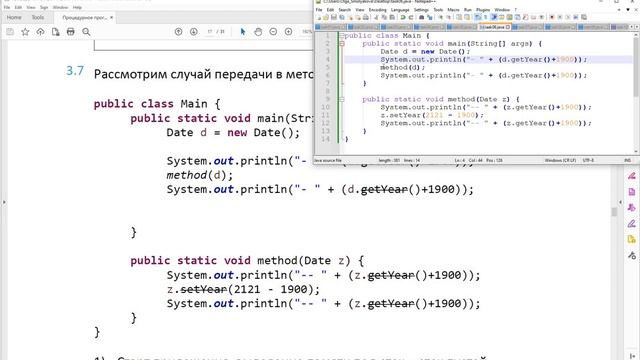The image size is (640, 360).
Task: Click the top pink pen icon in Acrobat right pane
Action: pos(632,176)
